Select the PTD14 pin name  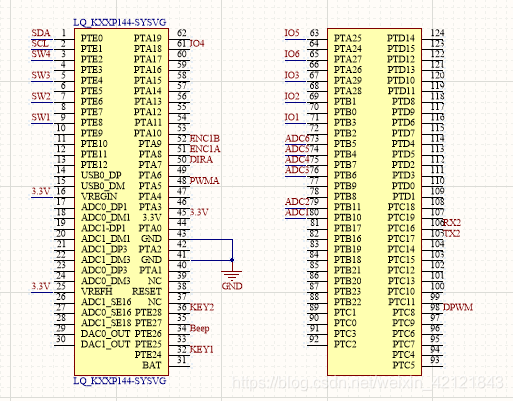401,38
